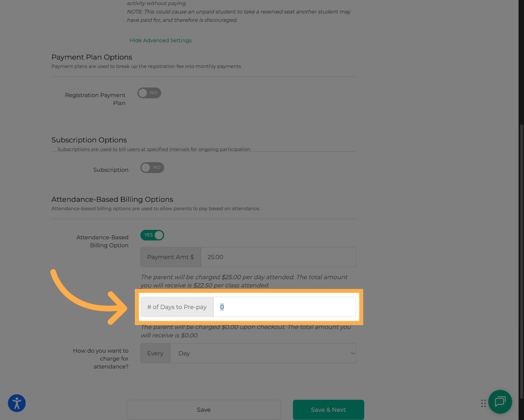Click the Attendance-Based Billing Options heading

(112, 199)
